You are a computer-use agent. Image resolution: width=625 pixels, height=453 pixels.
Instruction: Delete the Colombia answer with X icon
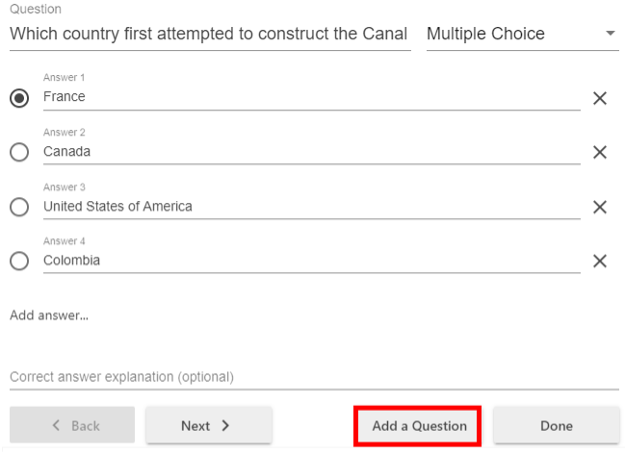(600, 261)
